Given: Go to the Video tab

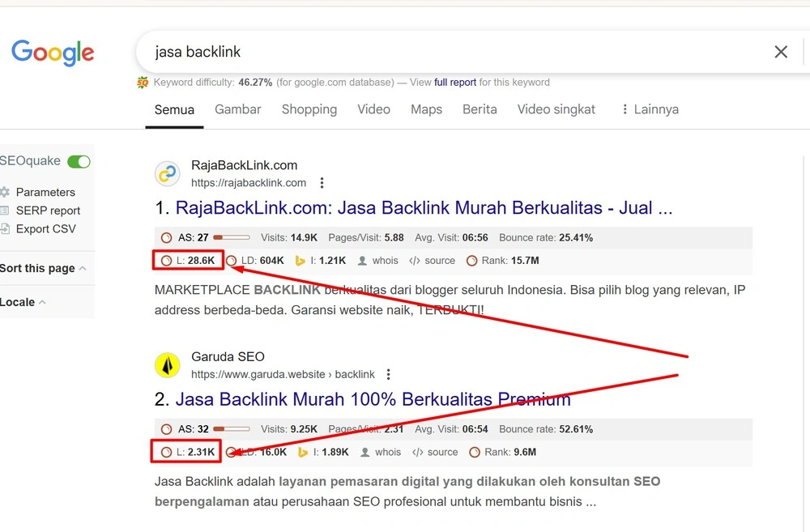Looking at the screenshot, I should tap(373, 109).
